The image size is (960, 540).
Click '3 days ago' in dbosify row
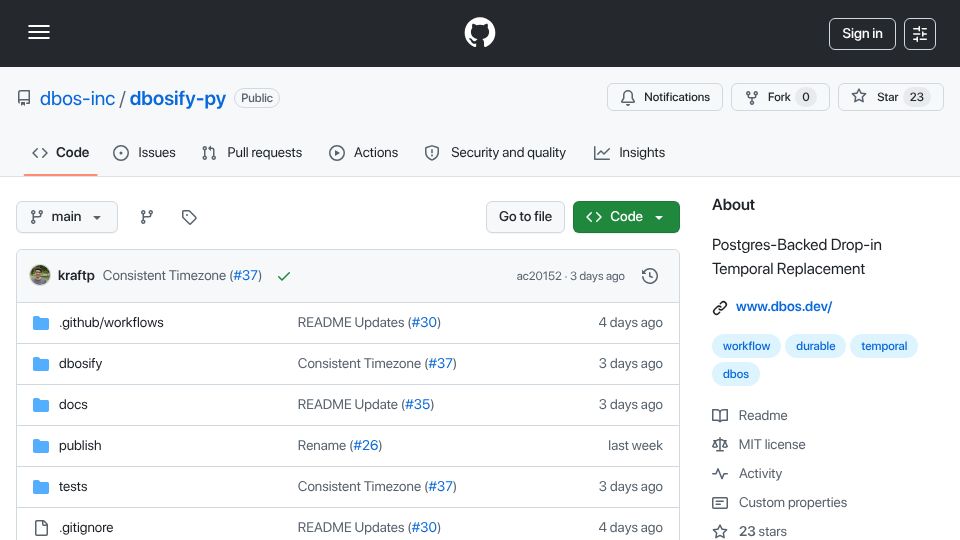pyautogui.click(x=631, y=364)
